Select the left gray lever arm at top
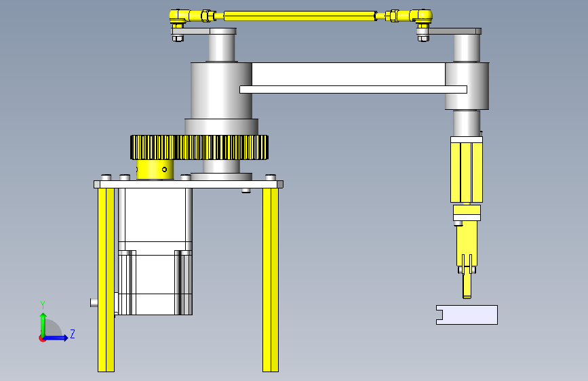This screenshot has height=381, width=588. (204, 31)
